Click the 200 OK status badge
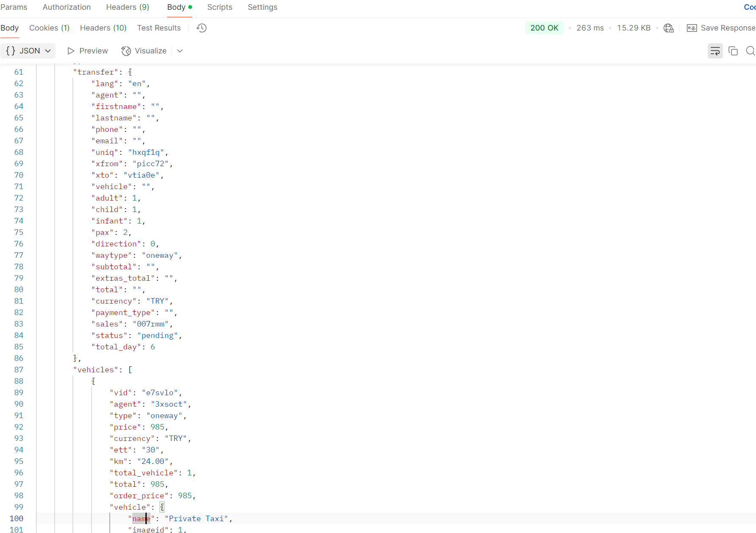Screen dimensions: 756x533 pos(544,28)
